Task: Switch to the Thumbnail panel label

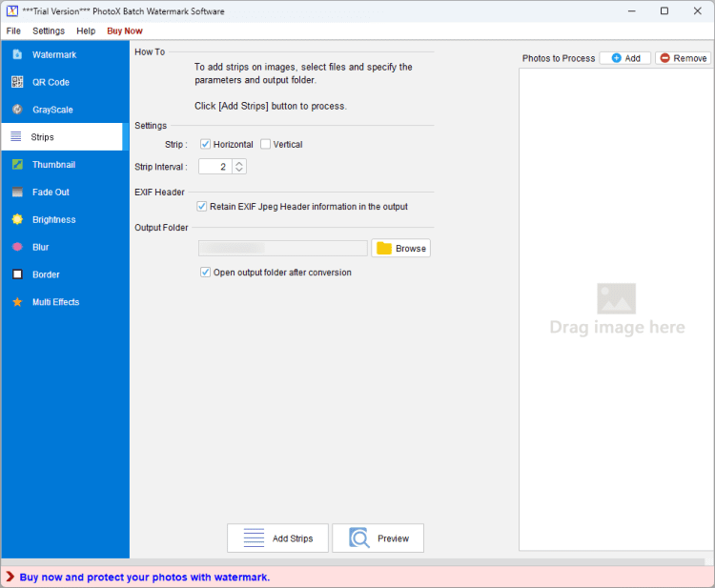Action: pos(53,165)
